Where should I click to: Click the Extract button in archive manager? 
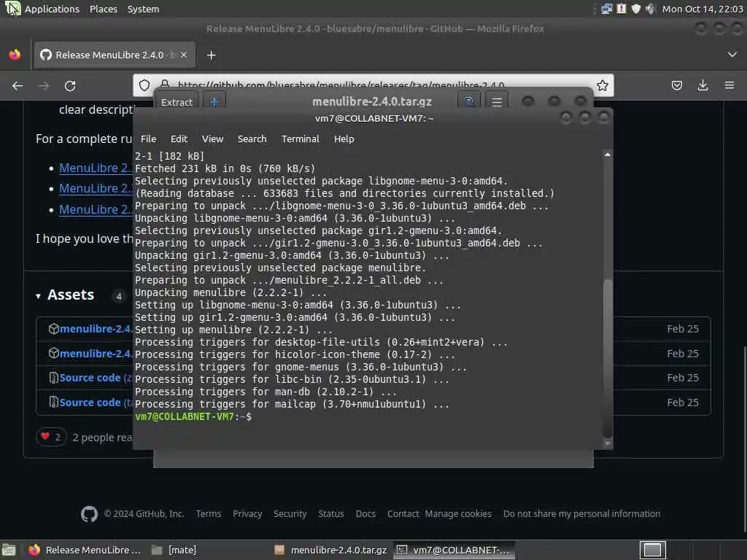coord(177,102)
